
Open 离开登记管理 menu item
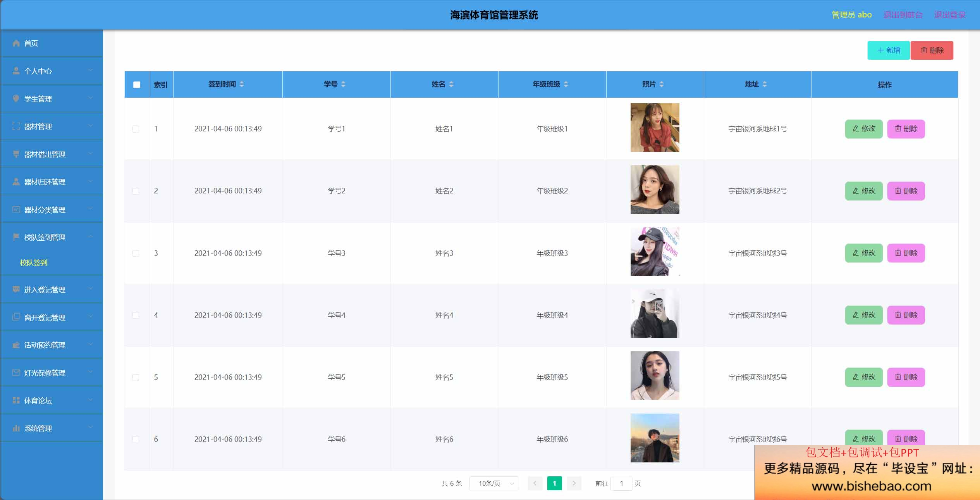(52, 317)
